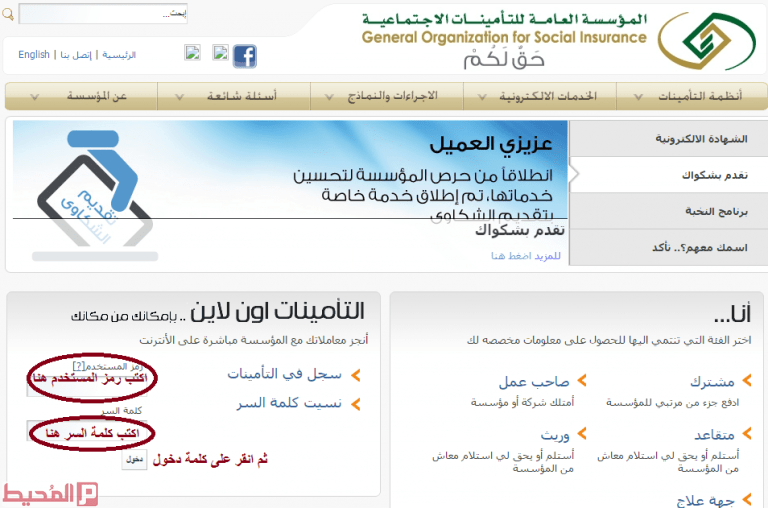Click the text ادفع جزء من مرتبي للمؤسسة
Image resolution: width=768 pixels, height=508 pixels.
coord(672,403)
